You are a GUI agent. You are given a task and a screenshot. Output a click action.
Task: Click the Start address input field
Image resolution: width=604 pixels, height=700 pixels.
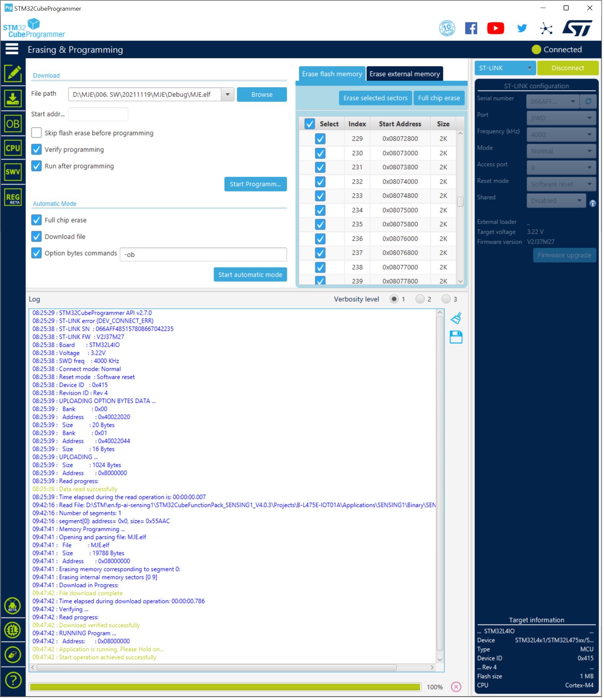pos(98,114)
